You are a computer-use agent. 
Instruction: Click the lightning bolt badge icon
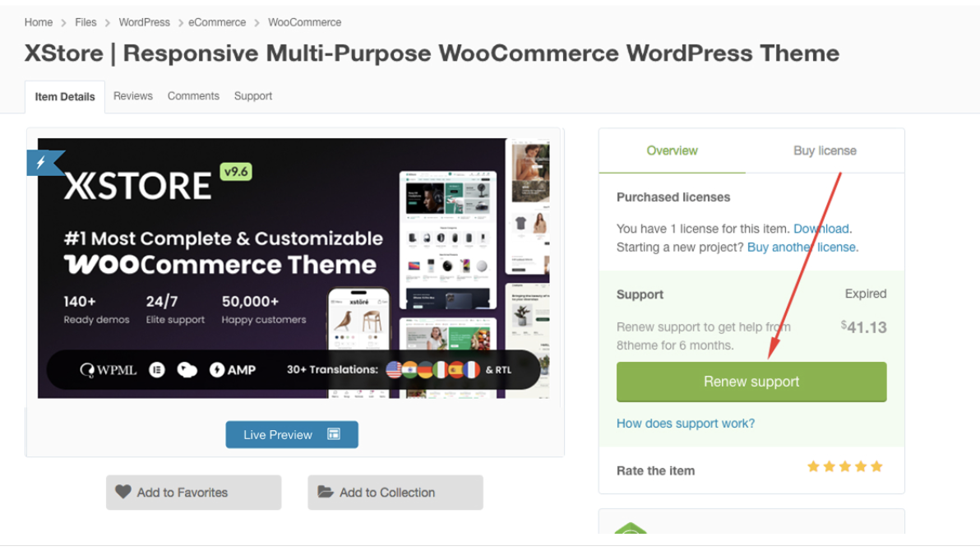point(41,163)
